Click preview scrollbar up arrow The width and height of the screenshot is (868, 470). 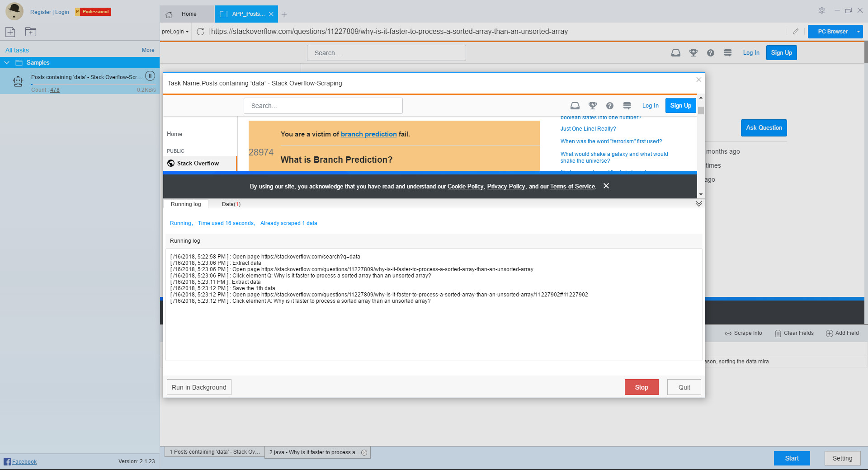[701, 98]
